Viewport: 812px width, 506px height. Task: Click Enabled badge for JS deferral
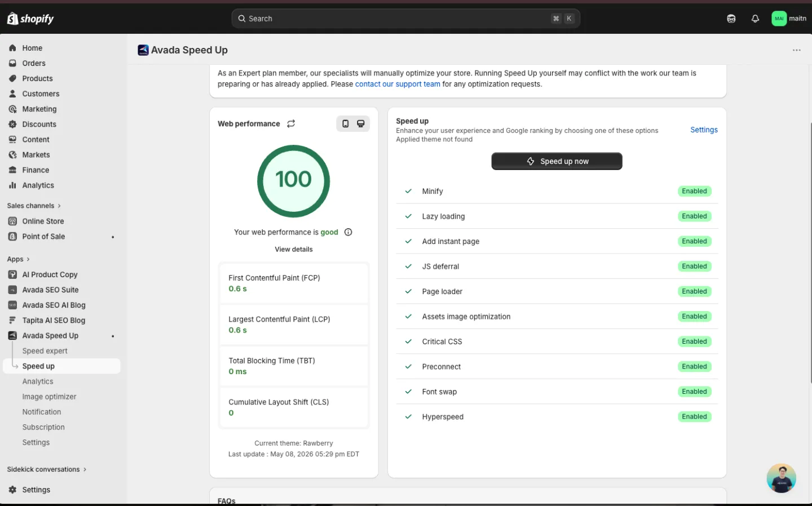coord(694,266)
